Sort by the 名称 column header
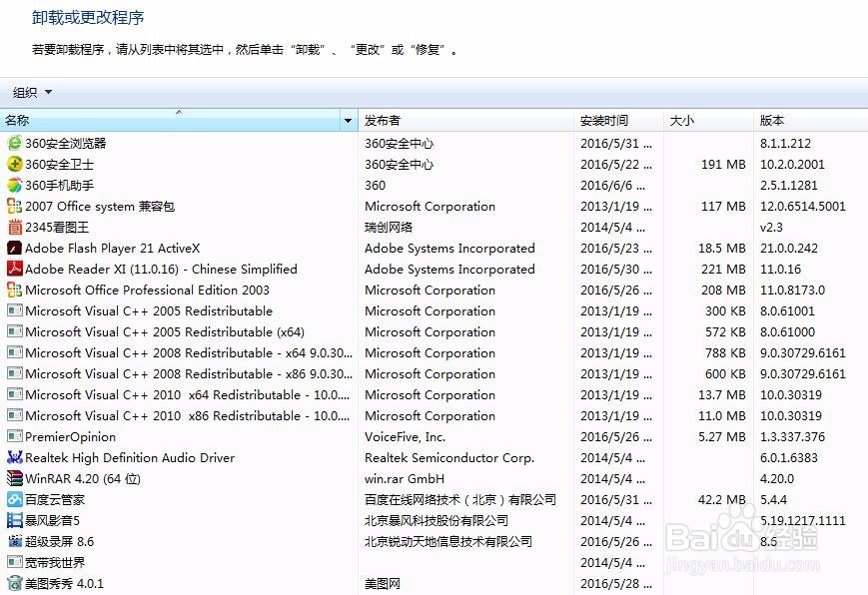Screen dimensions: 868x595 [171, 120]
